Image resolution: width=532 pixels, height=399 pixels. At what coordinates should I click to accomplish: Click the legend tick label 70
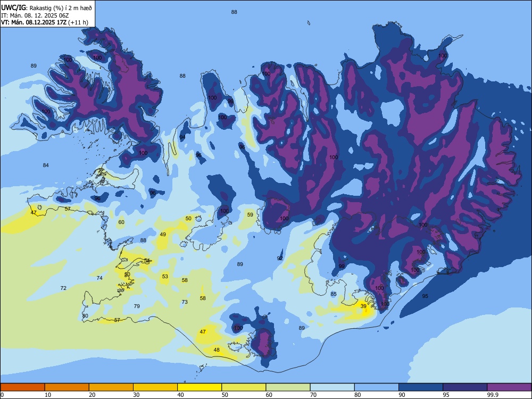click(x=313, y=395)
